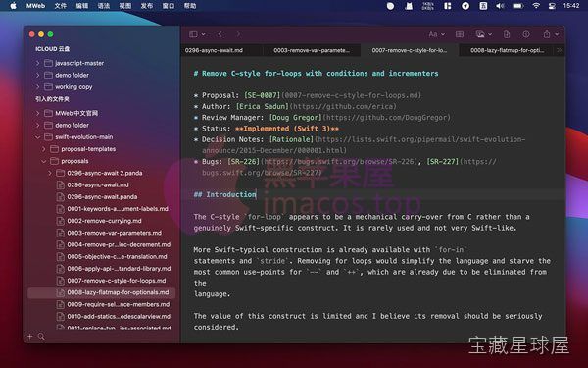Click the 引入的文件夹 section header
Viewport: 588px width, 368px height.
52,99
